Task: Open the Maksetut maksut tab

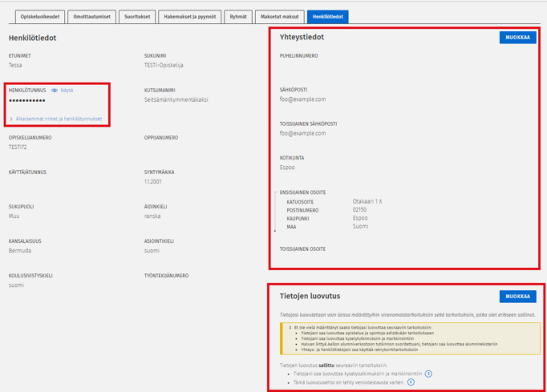Action: [281, 15]
